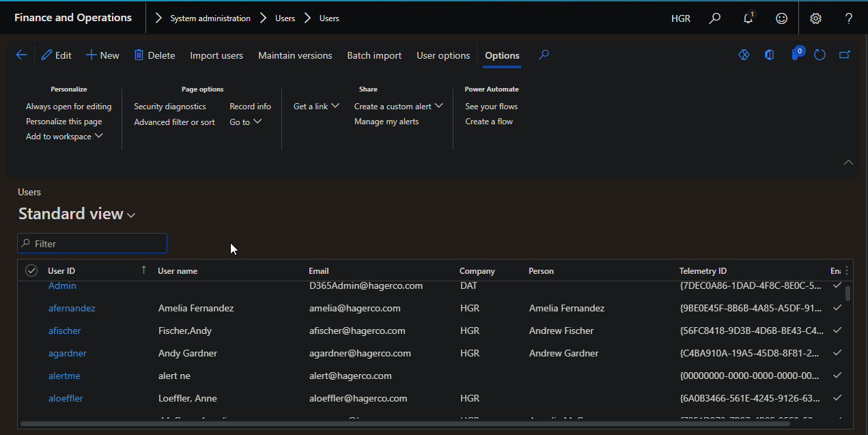Open Security diagnostics

tap(170, 107)
